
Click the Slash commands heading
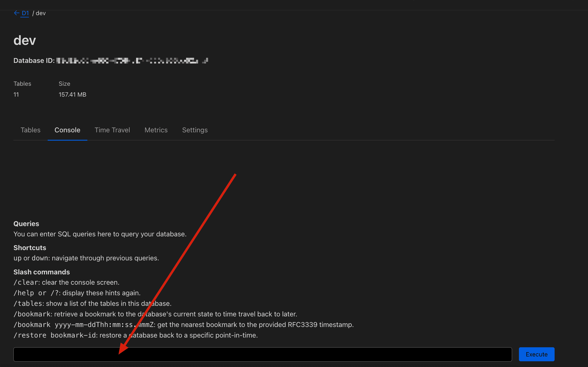pyautogui.click(x=42, y=272)
